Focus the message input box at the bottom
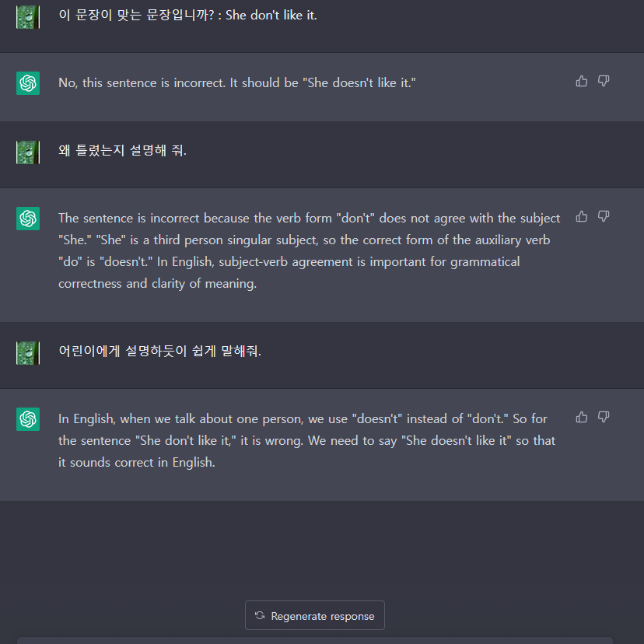 [314, 640]
